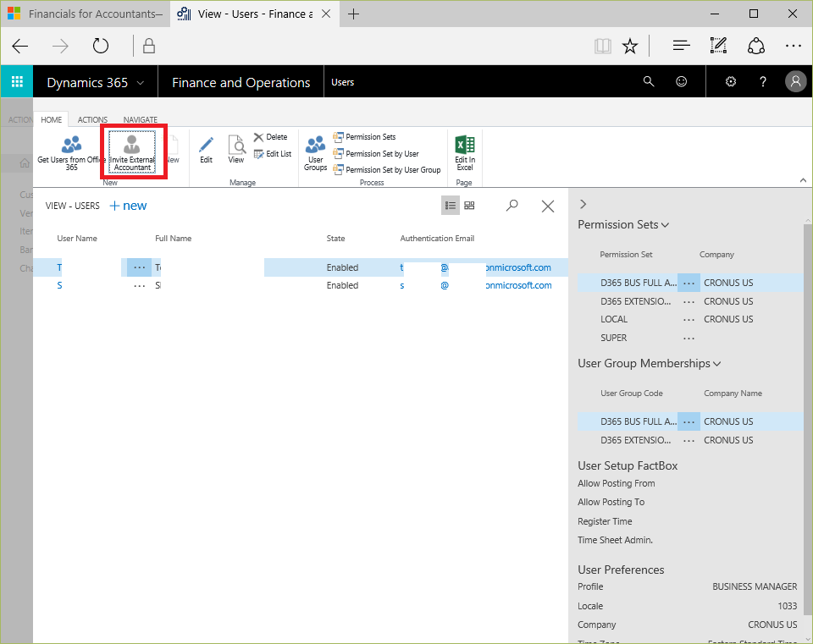The image size is (813, 644).
Task: Open the browser share icon
Action: (x=756, y=46)
